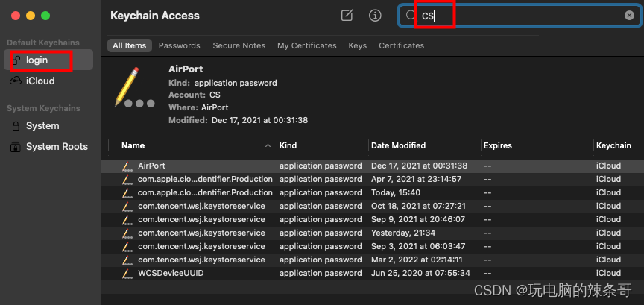Select the com.apple.clo row modified Today, 15:40
Viewport: 644px width, 305px height.
[372, 193]
